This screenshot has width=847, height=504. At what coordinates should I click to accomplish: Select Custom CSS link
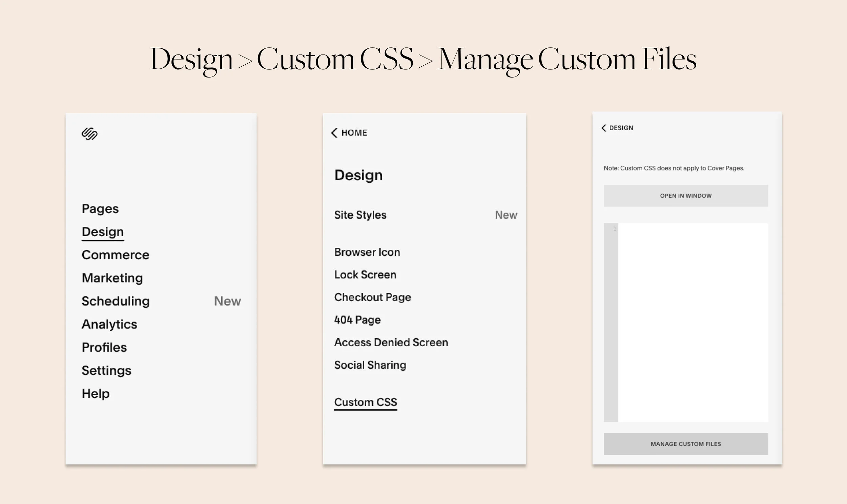coord(366,402)
